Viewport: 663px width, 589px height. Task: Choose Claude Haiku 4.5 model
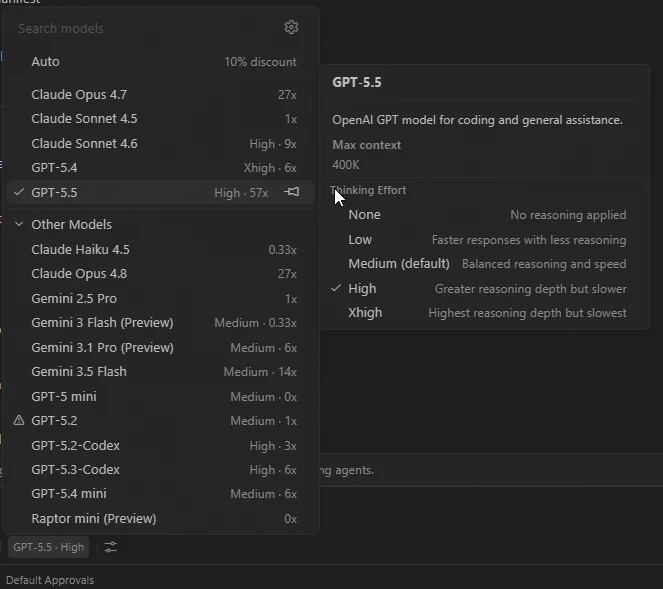pyautogui.click(x=161, y=249)
